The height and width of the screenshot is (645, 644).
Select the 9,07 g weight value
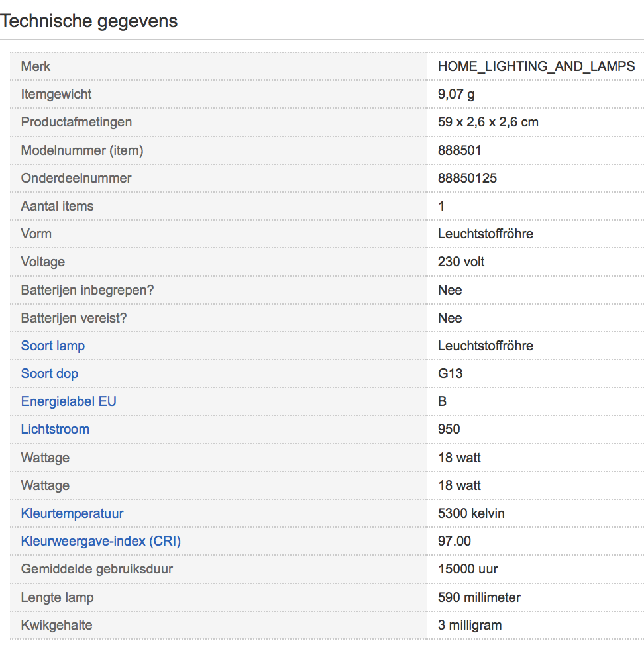tap(456, 94)
